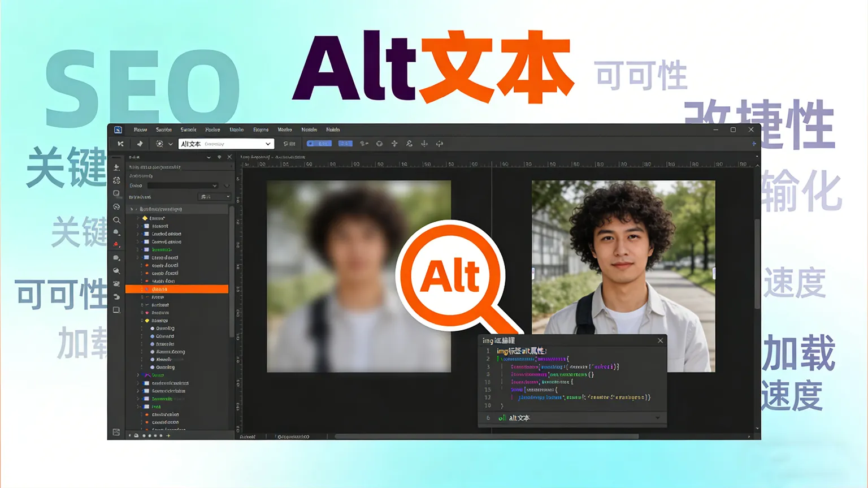Toggle the pin icon on the left panel header
868x488 pixels.
220,157
